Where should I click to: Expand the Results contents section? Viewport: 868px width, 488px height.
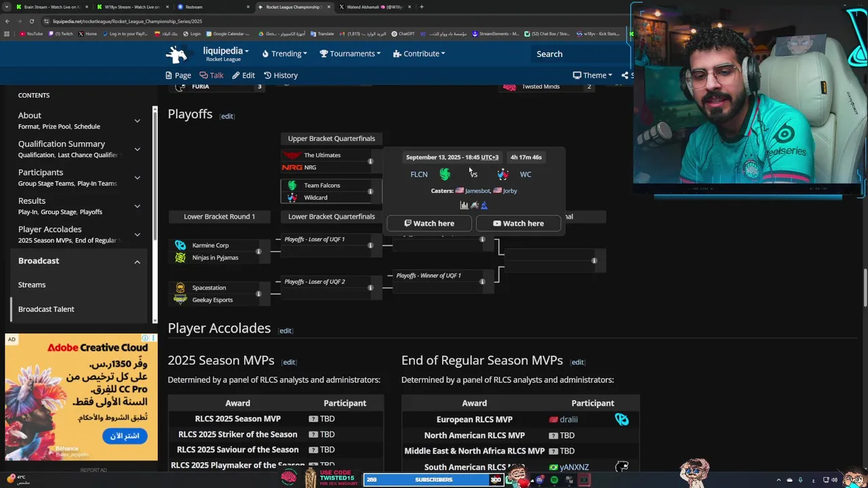[137, 206]
